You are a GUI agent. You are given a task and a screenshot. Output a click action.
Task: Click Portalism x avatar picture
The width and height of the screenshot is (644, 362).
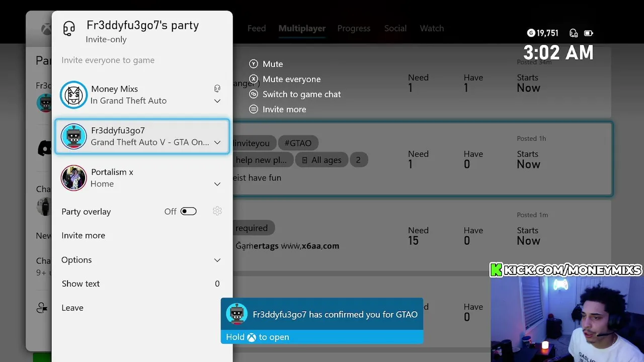(73, 178)
